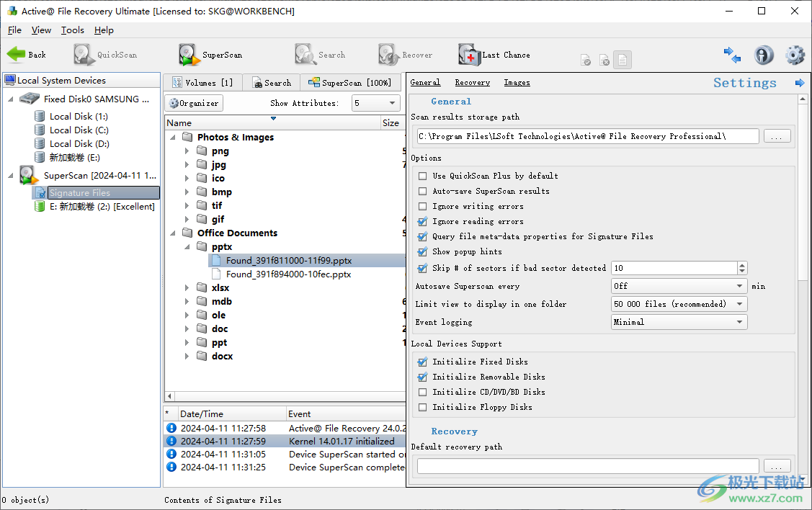The width and height of the screenshot is (812, 510).
Task: Jump to the Recovery settings link
Action: 472,83
